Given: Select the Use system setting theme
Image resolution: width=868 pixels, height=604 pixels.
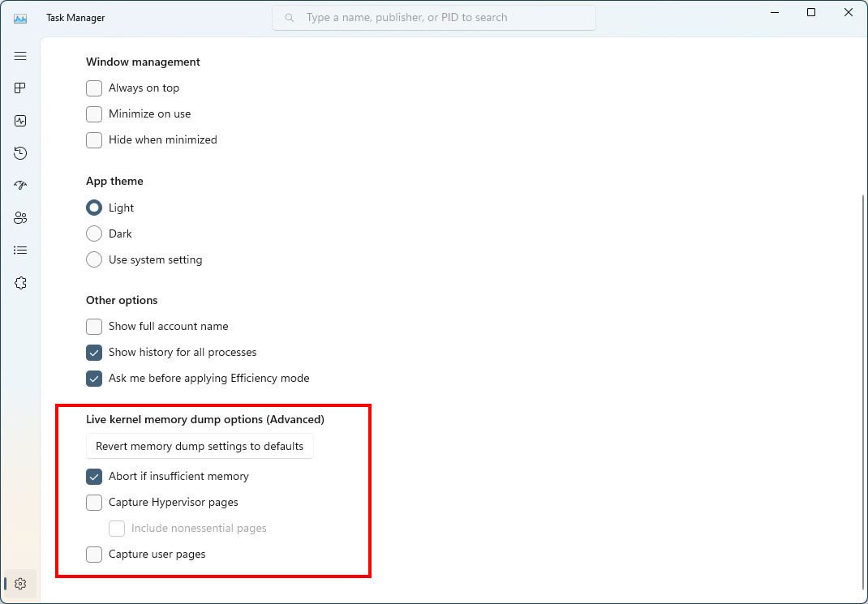Looking at the screenshot, I should [93, 259].
